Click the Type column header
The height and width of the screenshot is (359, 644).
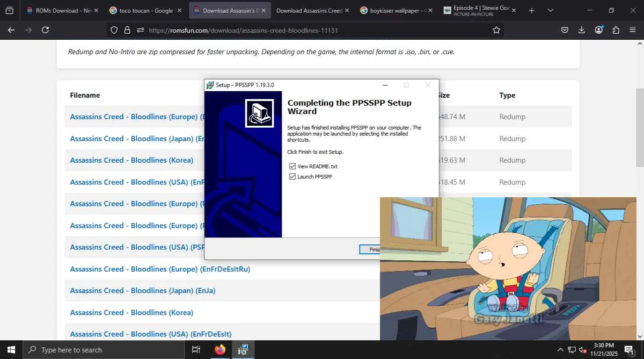pos(507,95)
